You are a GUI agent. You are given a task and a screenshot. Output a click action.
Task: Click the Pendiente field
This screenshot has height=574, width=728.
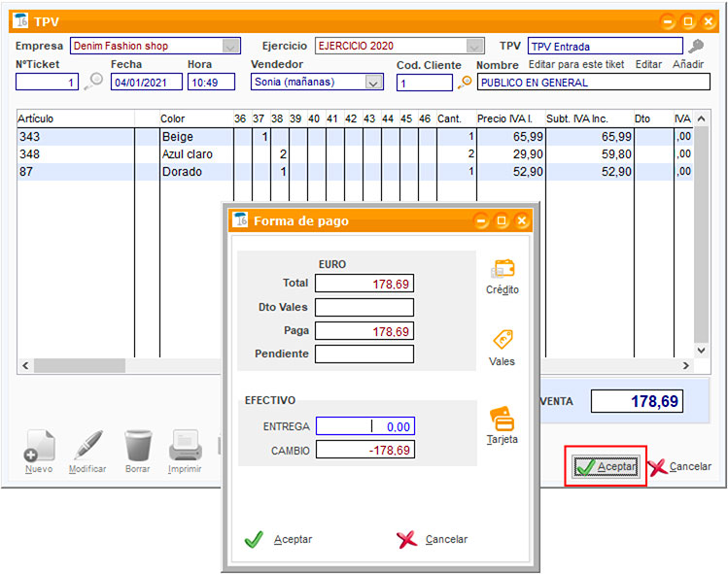point(364,355)
